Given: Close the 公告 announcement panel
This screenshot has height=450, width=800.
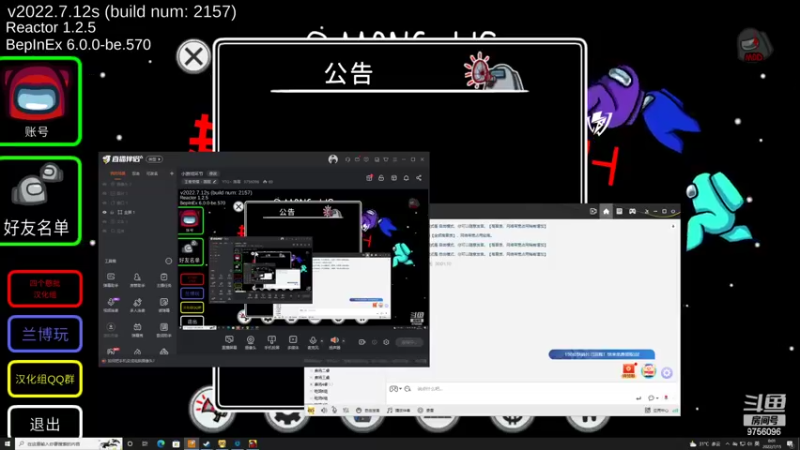Looking at the screenshot, I should point(193,56).
